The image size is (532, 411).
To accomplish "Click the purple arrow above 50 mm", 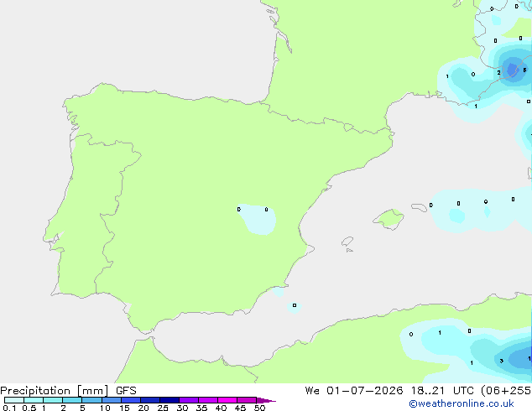I will point(266,400).
